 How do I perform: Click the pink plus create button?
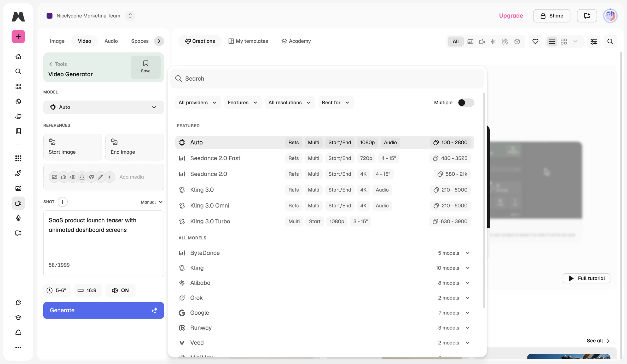pyautogui.click(x=18, y=37)
